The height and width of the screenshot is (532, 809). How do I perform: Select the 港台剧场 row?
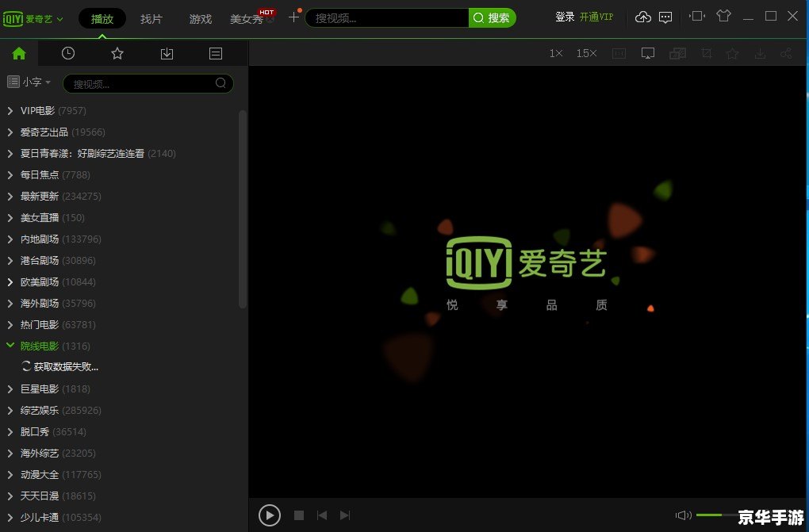click(58, 261)
